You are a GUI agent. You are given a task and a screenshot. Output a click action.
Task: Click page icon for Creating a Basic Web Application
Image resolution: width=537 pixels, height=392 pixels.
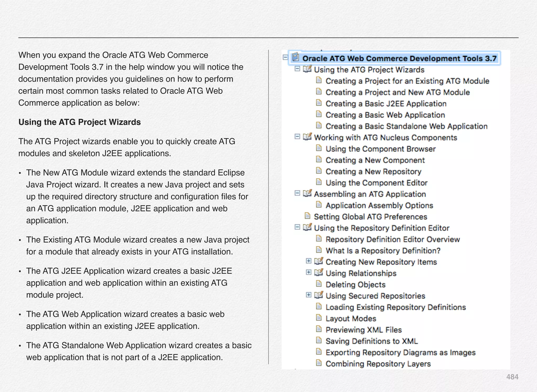click(319, 114)
